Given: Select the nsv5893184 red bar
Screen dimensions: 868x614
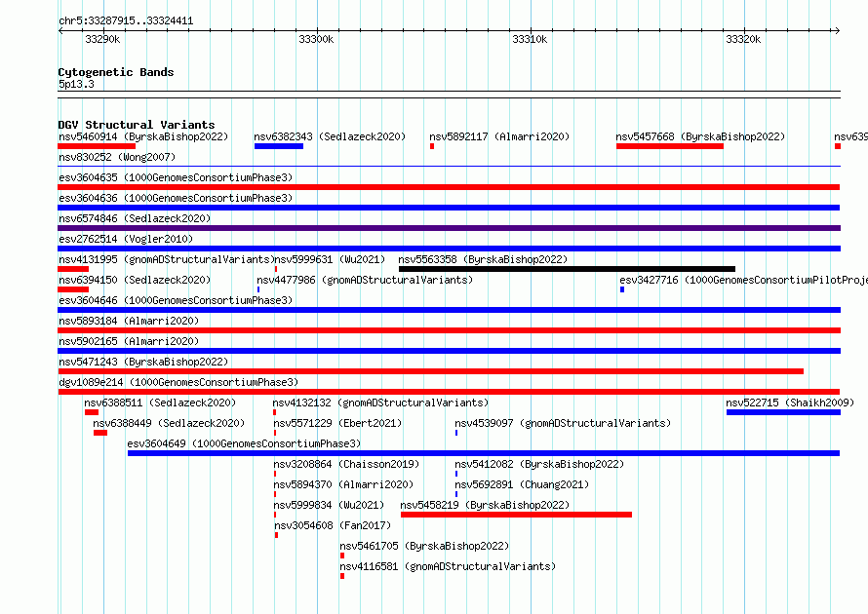Looking at the screenshot, I should (x=450, y=330).
